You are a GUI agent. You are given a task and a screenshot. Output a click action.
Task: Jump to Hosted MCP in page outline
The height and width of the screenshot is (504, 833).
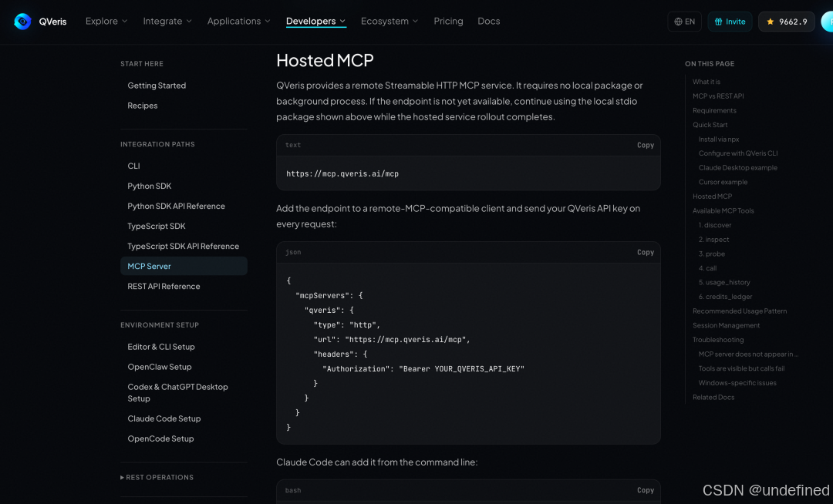(712, 197)
